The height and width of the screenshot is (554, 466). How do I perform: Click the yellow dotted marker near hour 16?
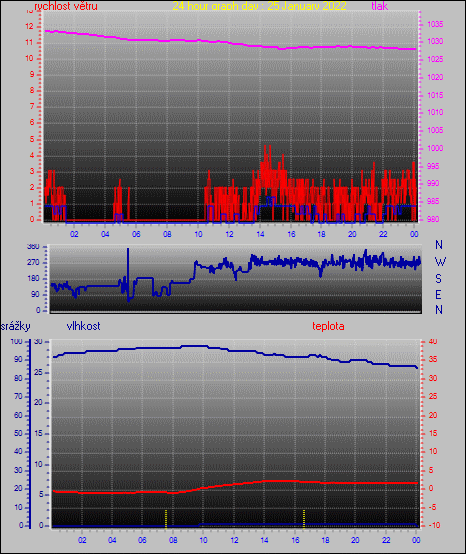(x=304, y=518)
